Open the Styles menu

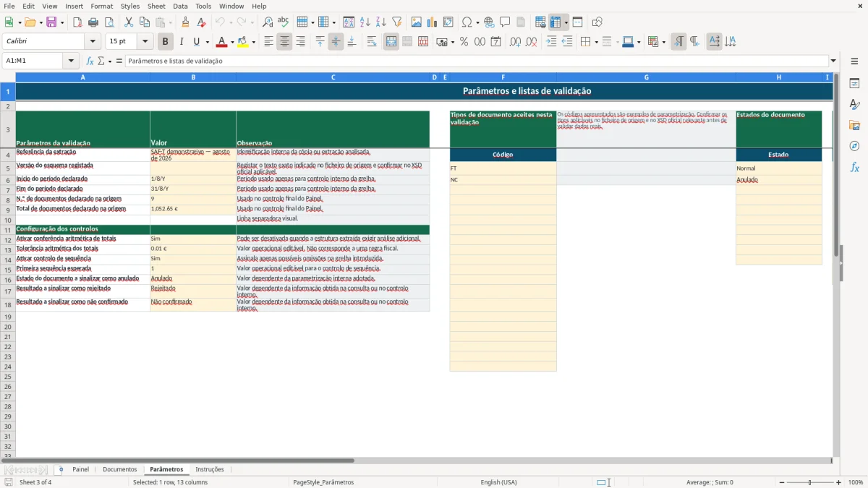pyautogui.click(x=130, y=6)
